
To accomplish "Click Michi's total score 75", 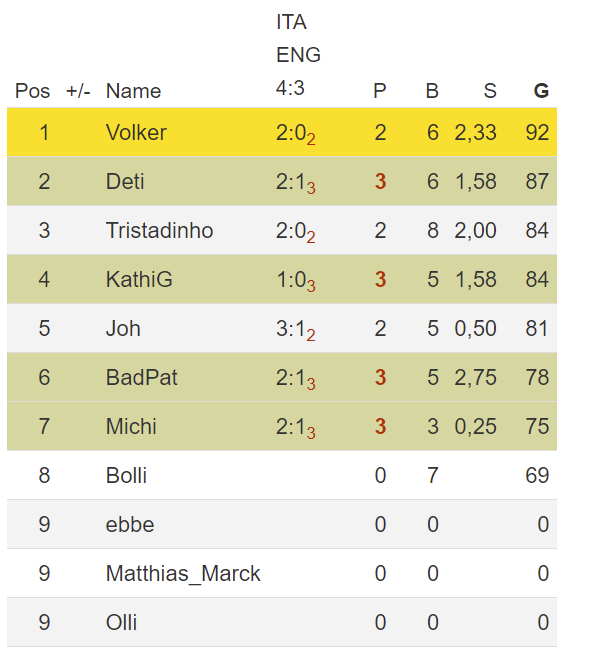I will tap(537, 426).
